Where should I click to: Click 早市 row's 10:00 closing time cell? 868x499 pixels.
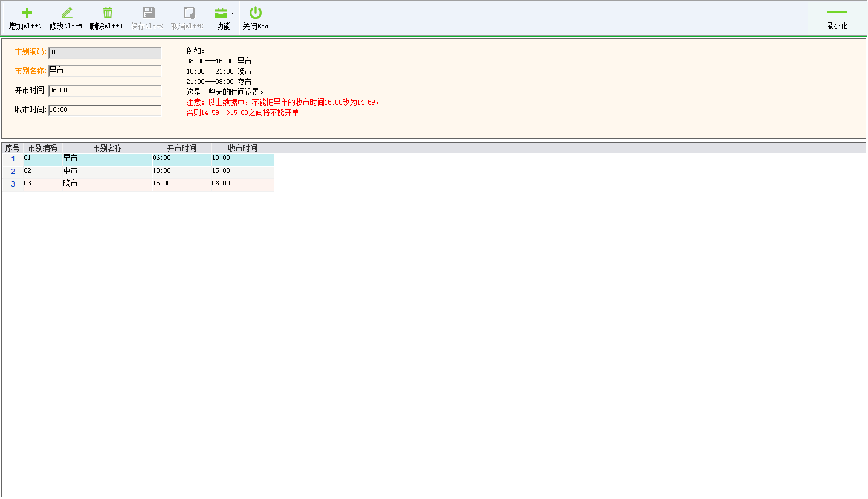pyautogui.click(x=242, y=159)
